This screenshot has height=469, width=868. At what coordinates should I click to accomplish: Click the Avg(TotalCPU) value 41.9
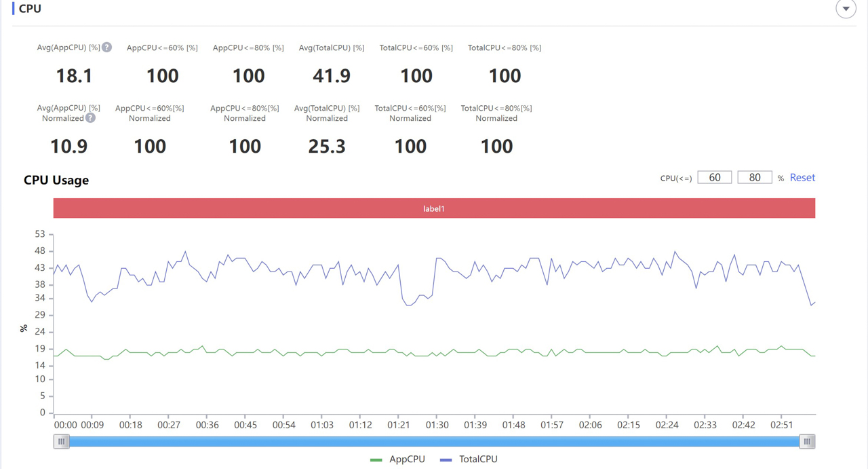pos(332,76)
